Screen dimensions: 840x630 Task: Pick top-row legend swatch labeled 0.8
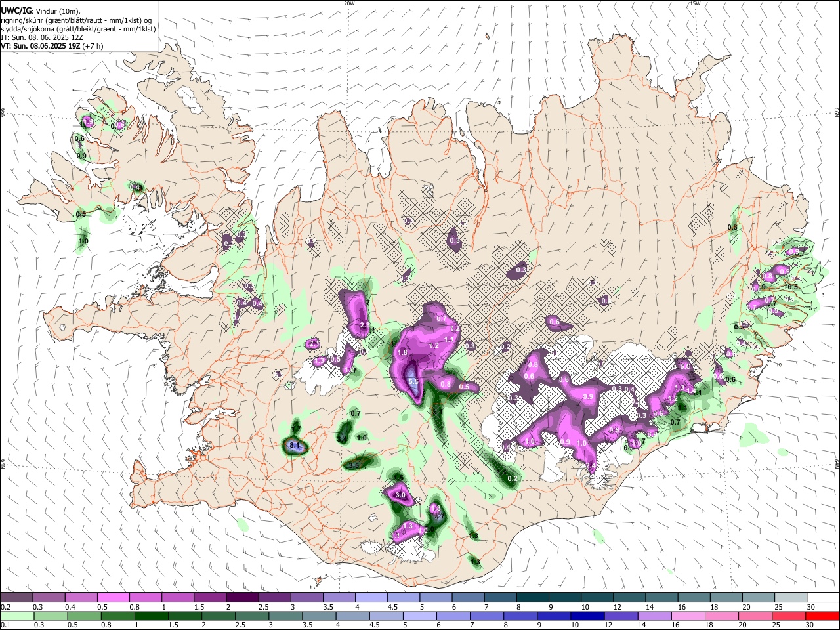click(145, 597)
